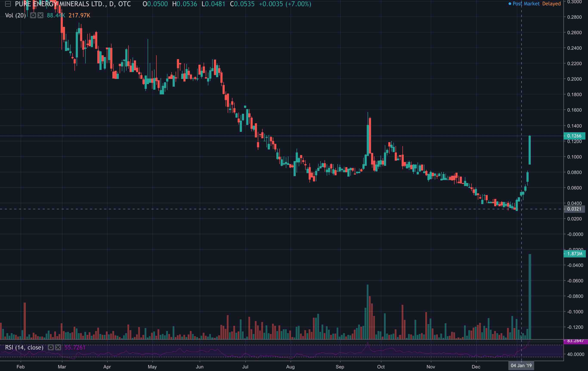
Task: Click the 0.1266 current price label
Action: click(574, 136)
